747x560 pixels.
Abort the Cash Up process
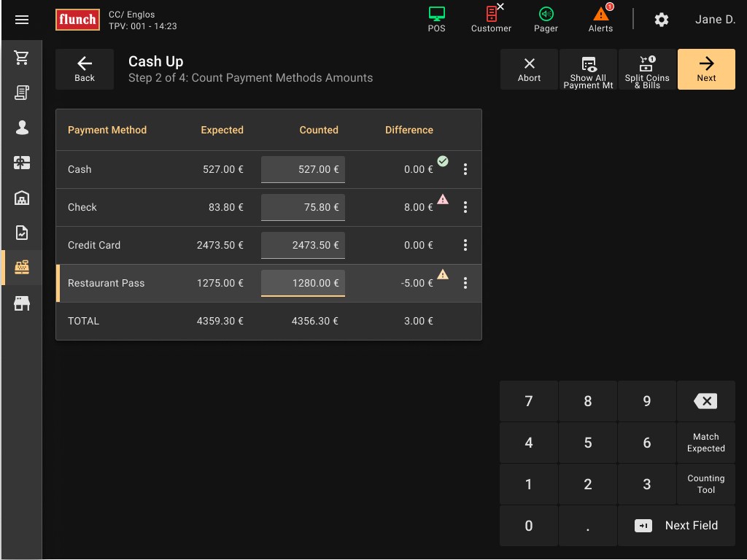529,69
